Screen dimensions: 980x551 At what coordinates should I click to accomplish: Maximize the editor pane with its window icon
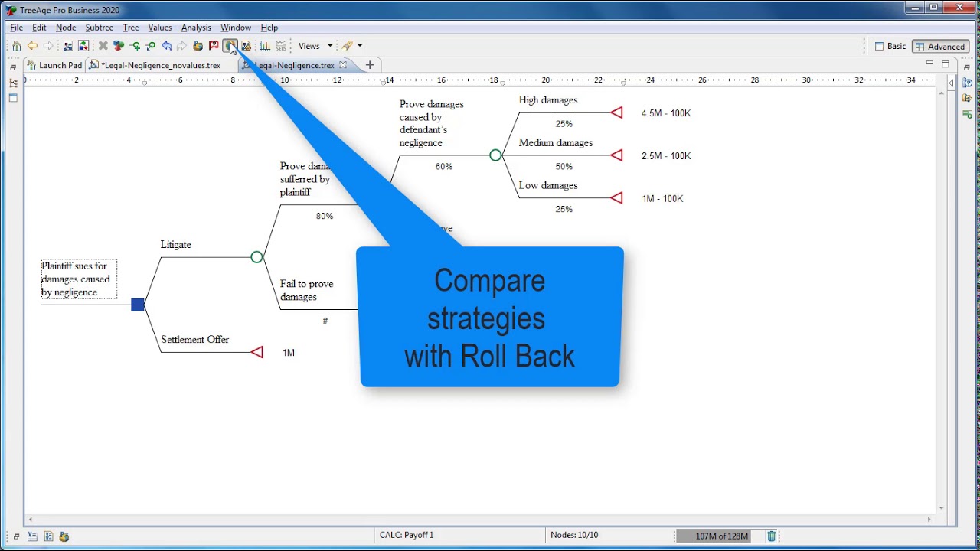pyautogui.click(x=946, y=64)
